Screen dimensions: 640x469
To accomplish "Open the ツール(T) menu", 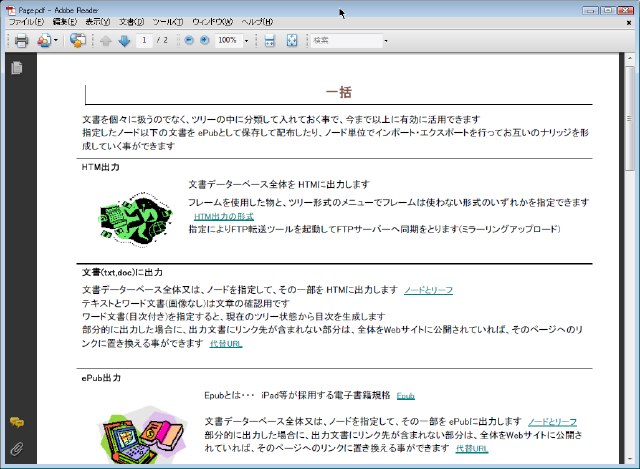I will point(168,22).
